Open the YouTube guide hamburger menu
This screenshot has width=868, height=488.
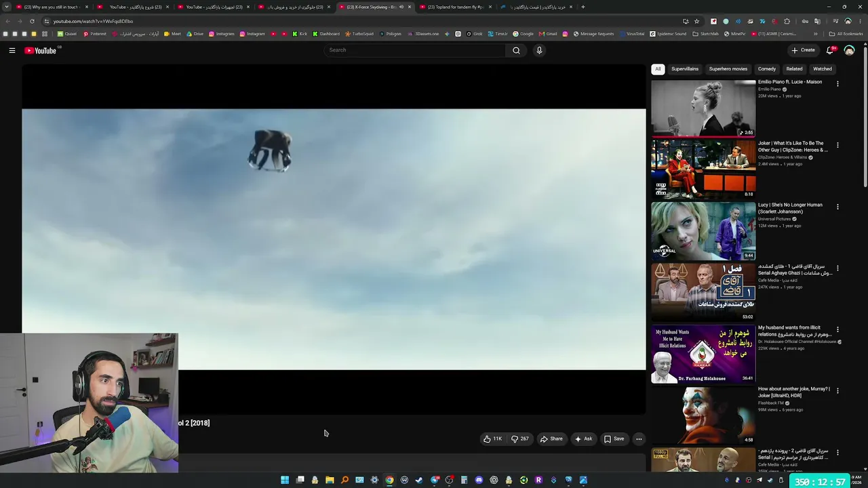coord(12,50)
